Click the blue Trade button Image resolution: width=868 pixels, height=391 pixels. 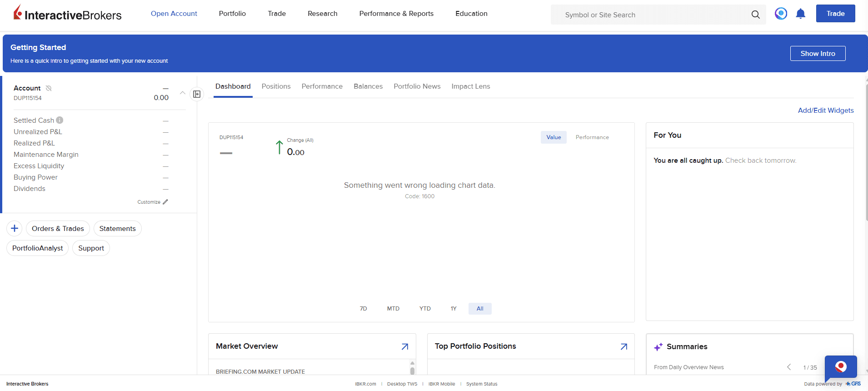coord(835,13)
